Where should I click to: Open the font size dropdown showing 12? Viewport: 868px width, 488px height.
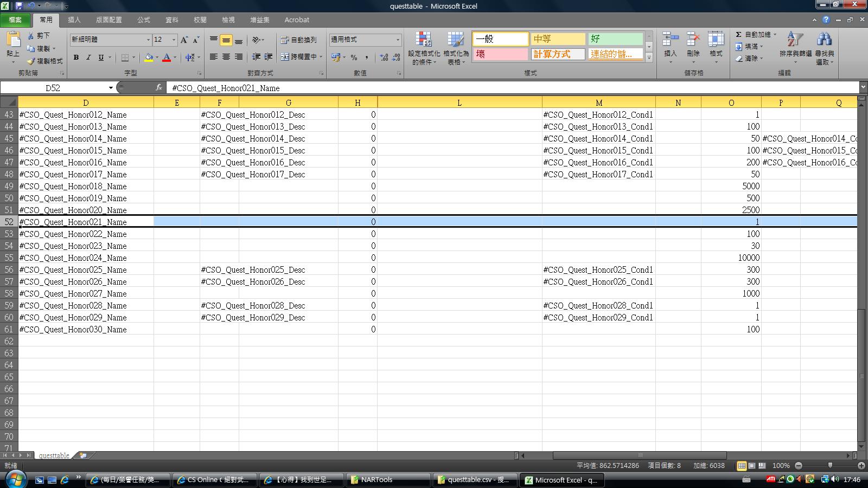click(174, 40)
